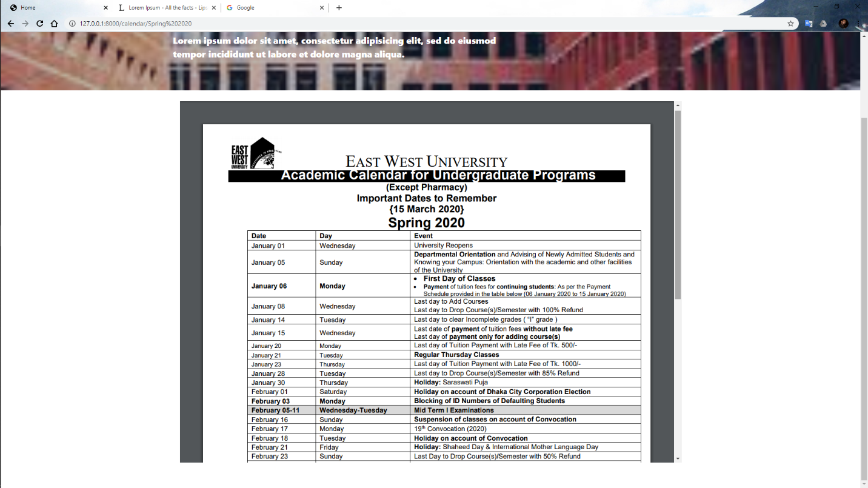This screenshot has height=488, width=868.
Task: Close the Google tab
Action: (322, 8)
